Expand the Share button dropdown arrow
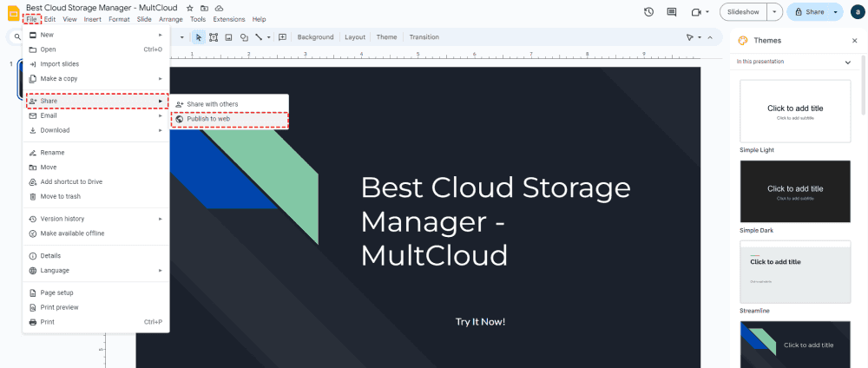Screen dimensions: 868x368 pos(836,12)
